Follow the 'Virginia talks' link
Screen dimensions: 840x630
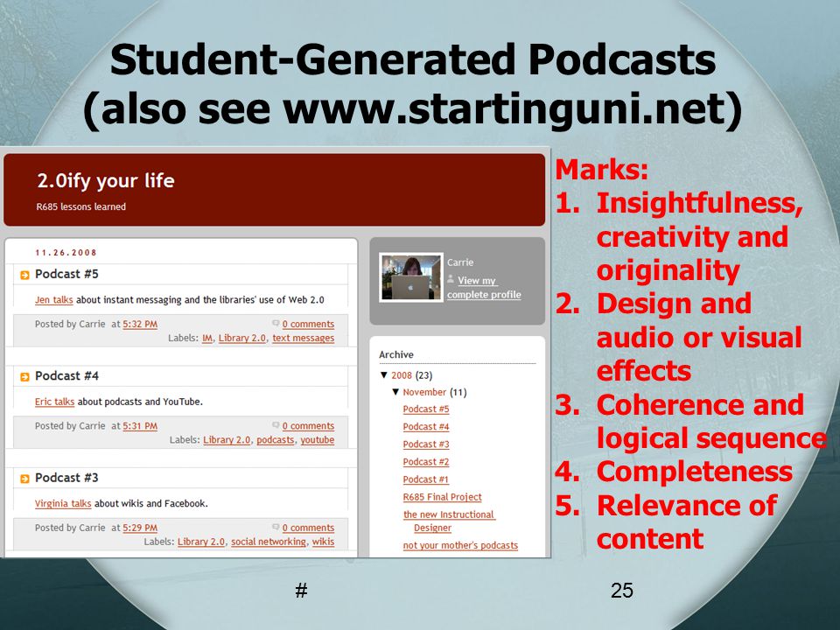[63, 504]
